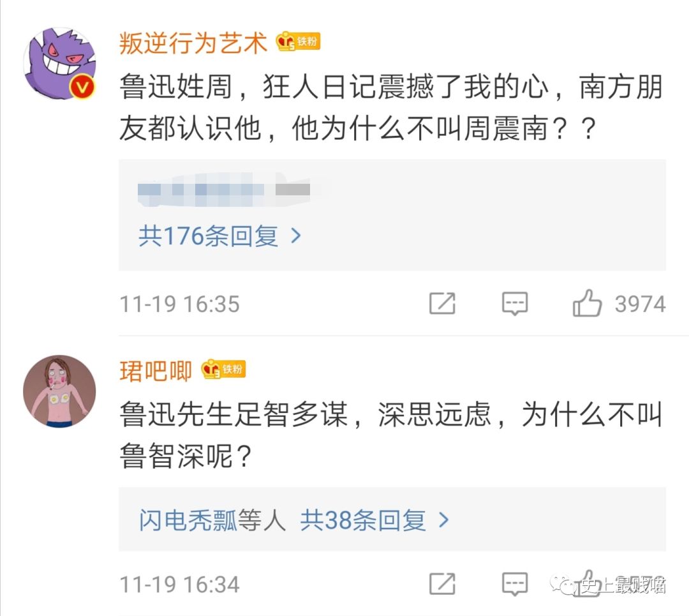Click the 铁粉 badge beside 珺吧唧

223,369
